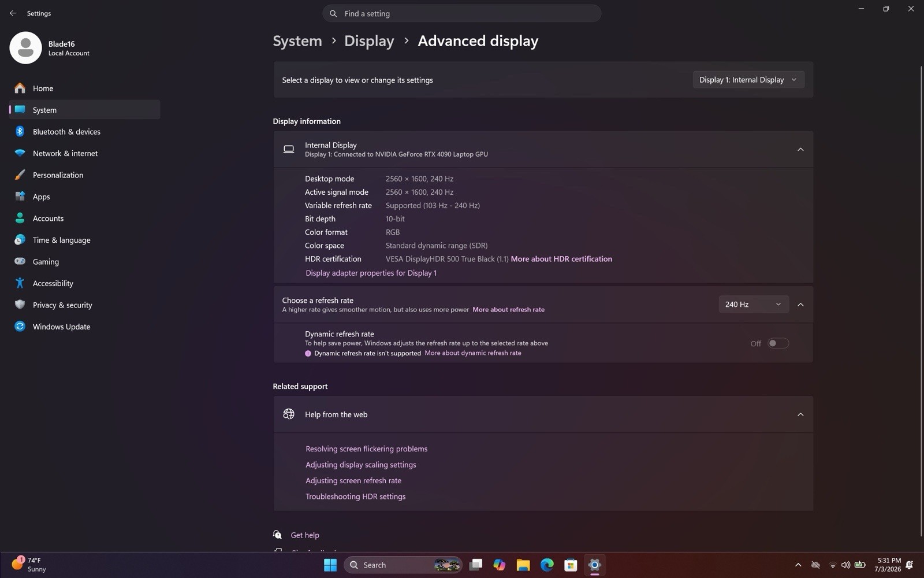Click the info icon beside Dynamic refresh rate isn't supported

coord(308,353)
